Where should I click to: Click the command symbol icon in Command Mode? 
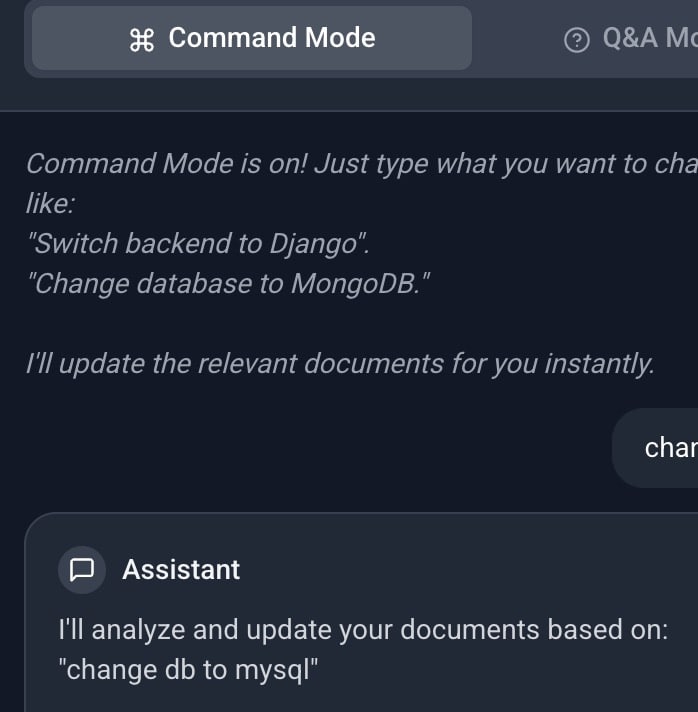[141, 39]
